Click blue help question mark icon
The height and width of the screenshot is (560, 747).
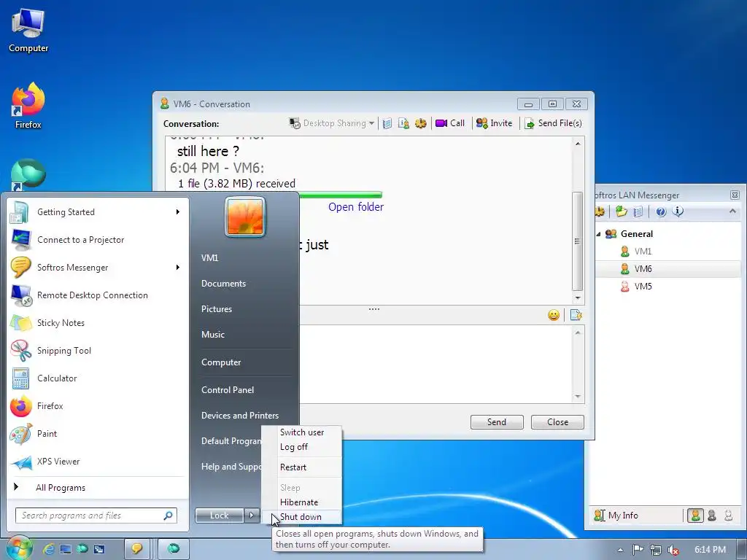click(661, 211)
